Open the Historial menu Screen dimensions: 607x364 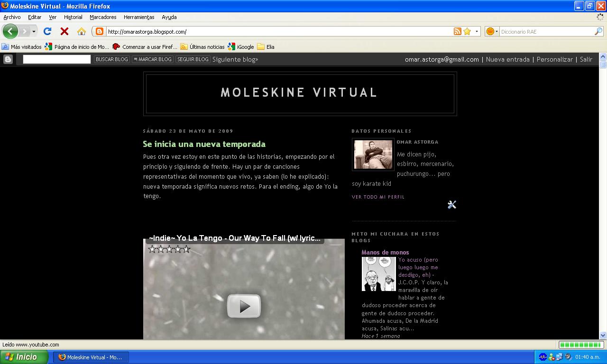73,17
